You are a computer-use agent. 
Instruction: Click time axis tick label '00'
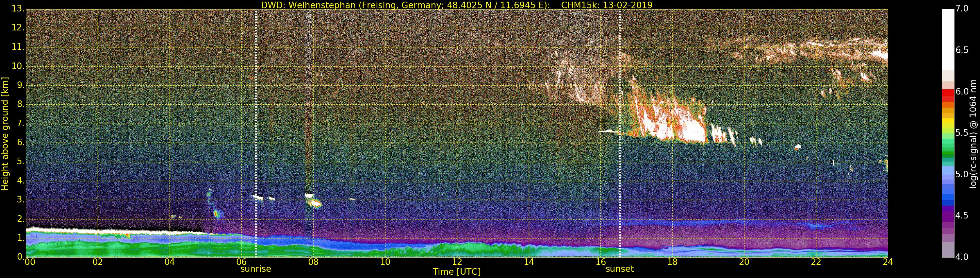pyautogui.click(x=30, y=262)
